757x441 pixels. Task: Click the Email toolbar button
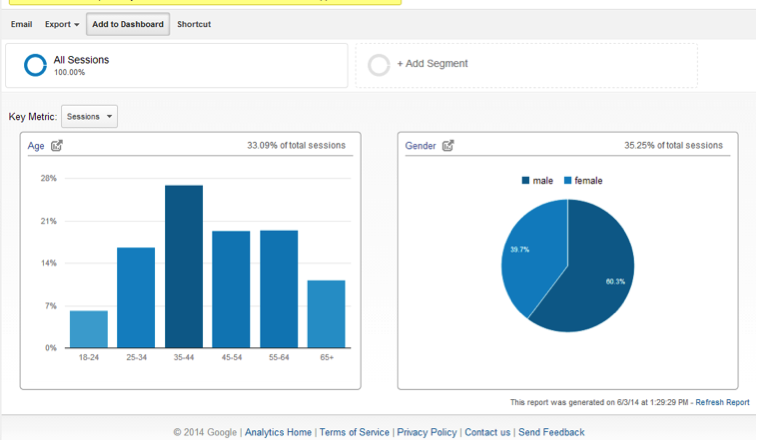pos(21,24)
